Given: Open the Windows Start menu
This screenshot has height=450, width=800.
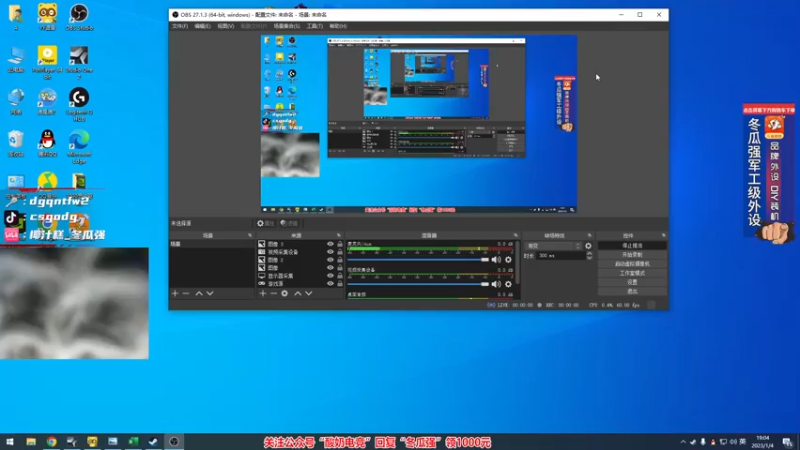Looking at the screenshot, I should [10, 442].
